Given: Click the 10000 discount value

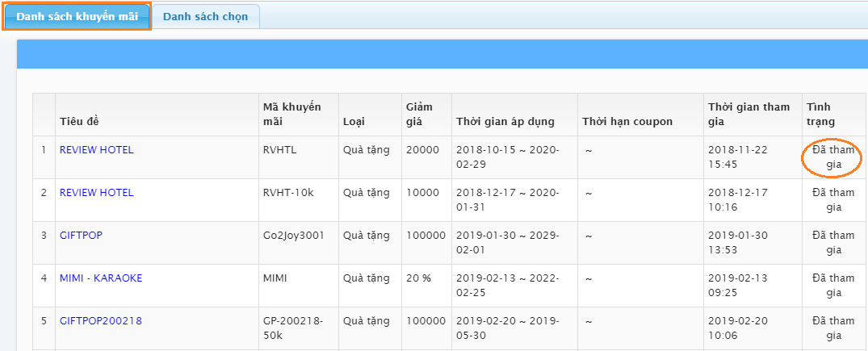Looking at the screenshot, I should point(422,193).
